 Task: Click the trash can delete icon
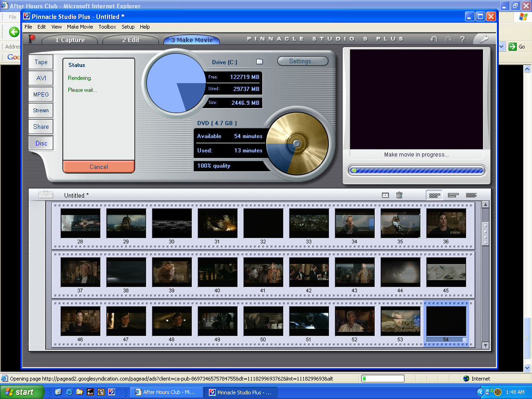tap(399, 195)
